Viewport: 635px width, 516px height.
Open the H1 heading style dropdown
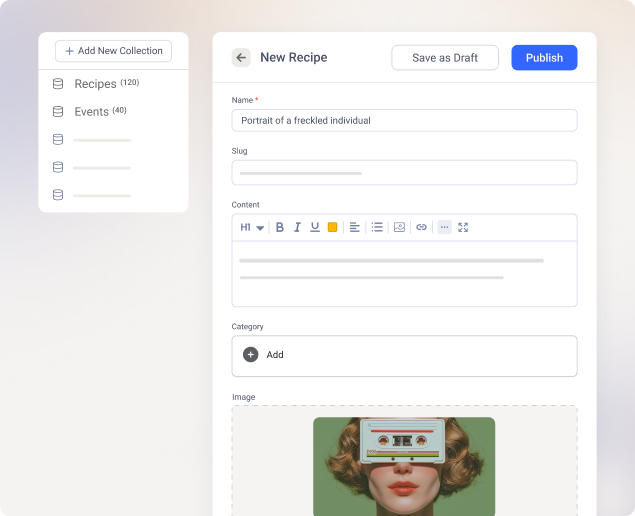pos(252,227)
